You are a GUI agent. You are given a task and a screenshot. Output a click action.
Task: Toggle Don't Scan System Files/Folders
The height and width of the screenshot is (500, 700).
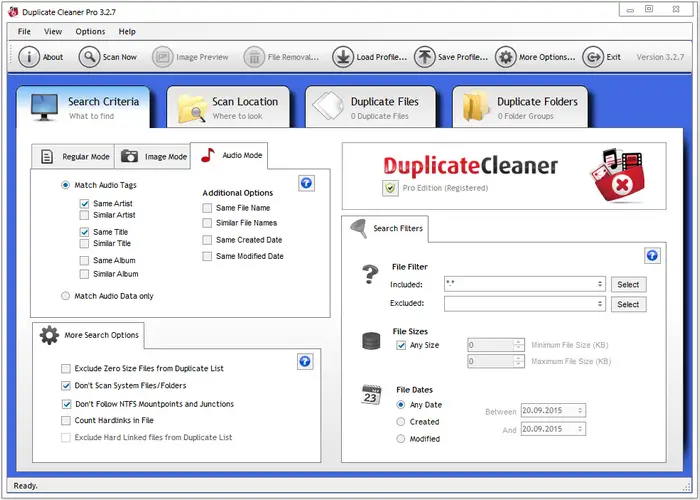pos(66,386)
